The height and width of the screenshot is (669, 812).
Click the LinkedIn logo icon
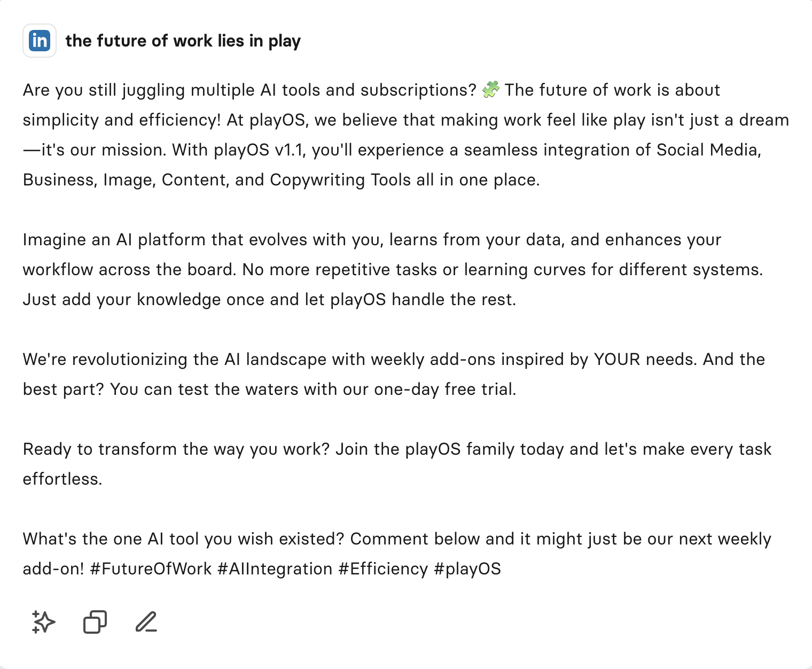(40, 41)
